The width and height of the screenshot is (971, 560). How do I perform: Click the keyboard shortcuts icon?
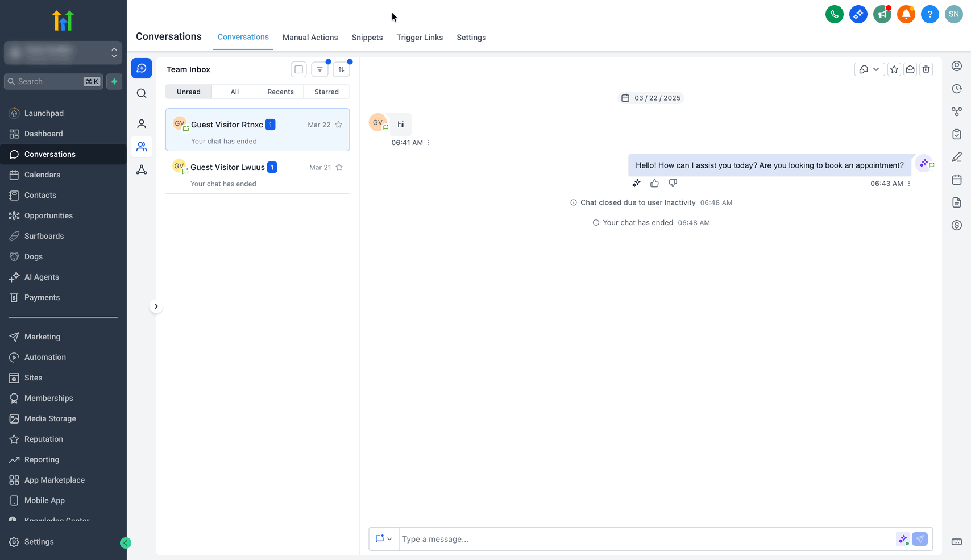[x=957, y=542]
